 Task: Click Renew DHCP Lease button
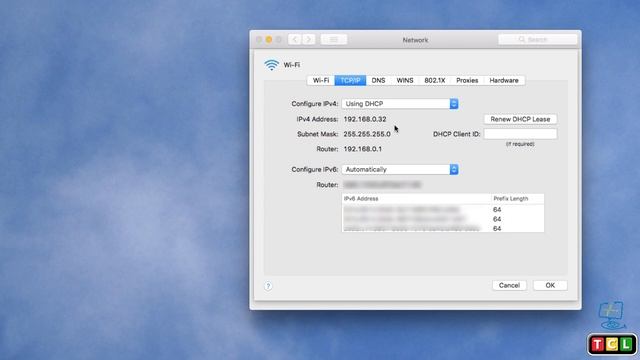(x=520, y=119)
